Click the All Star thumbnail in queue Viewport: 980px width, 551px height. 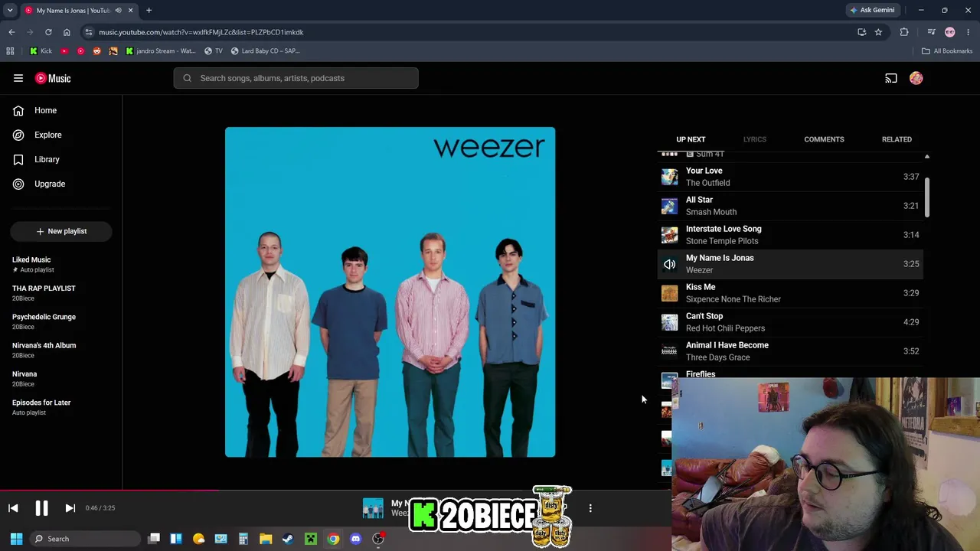(670, 206)
